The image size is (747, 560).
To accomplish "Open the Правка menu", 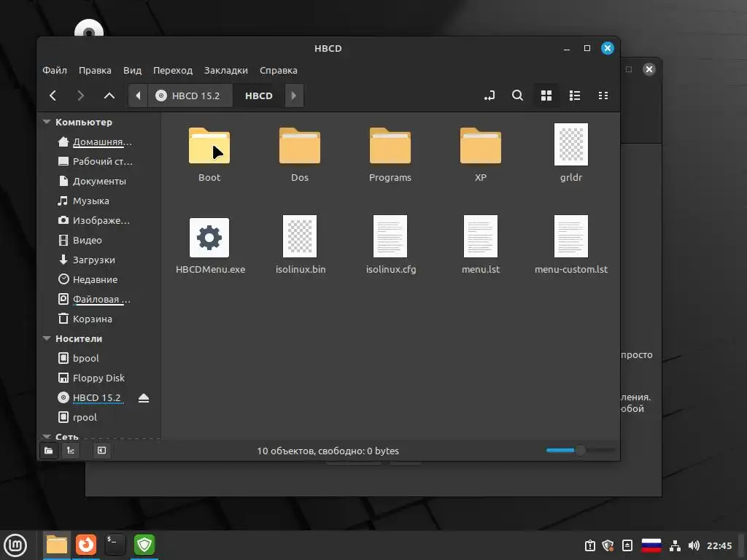I will tap(95, 71).
